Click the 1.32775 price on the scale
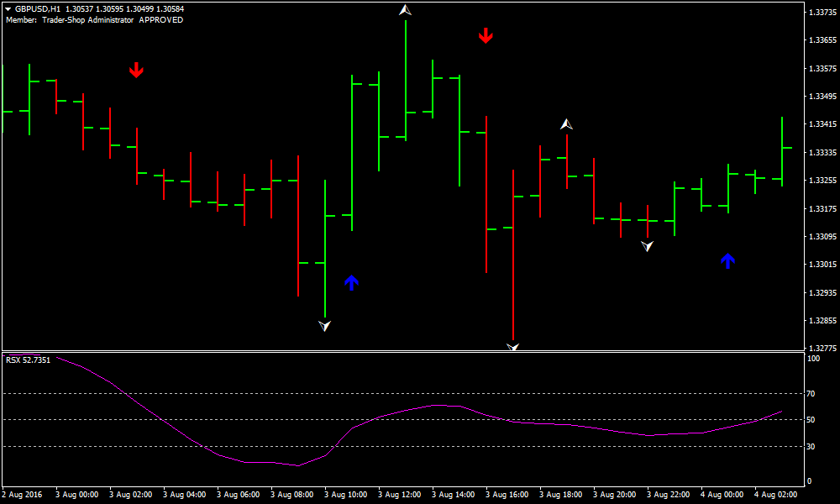 click(x=821, y=348)
